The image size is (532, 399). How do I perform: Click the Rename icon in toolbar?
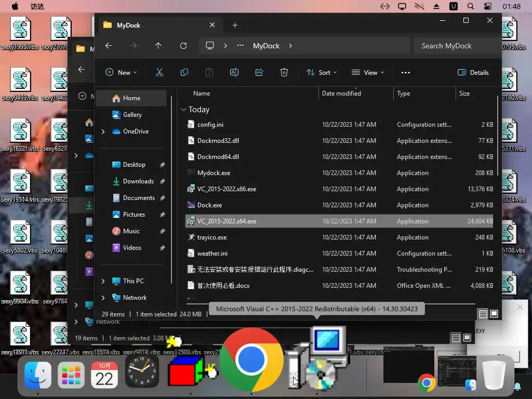click(234, 72)
